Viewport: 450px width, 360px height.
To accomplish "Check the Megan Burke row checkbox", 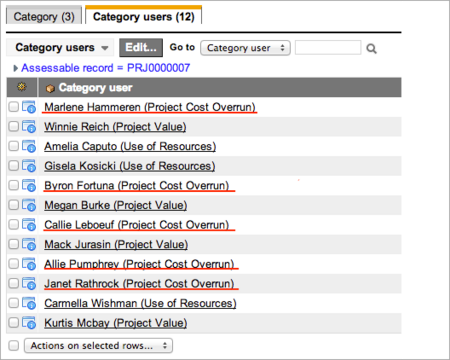I will (13, 205).
